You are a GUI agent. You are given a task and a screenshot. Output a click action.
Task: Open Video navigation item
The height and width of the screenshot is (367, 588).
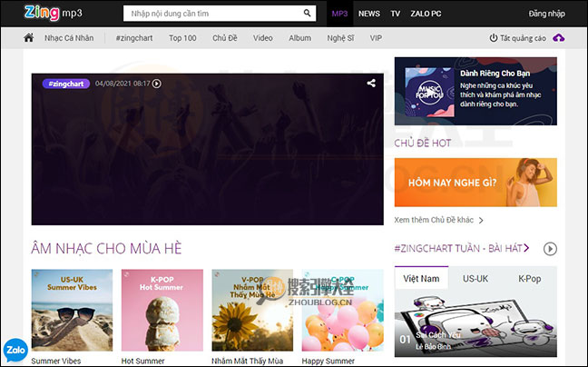click(262, 38)
